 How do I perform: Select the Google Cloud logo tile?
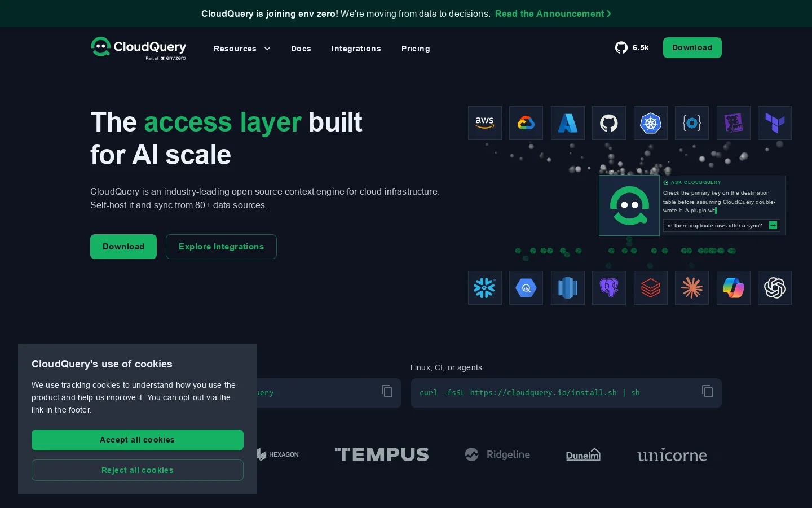pyautogui.click(x=526, y=123)
